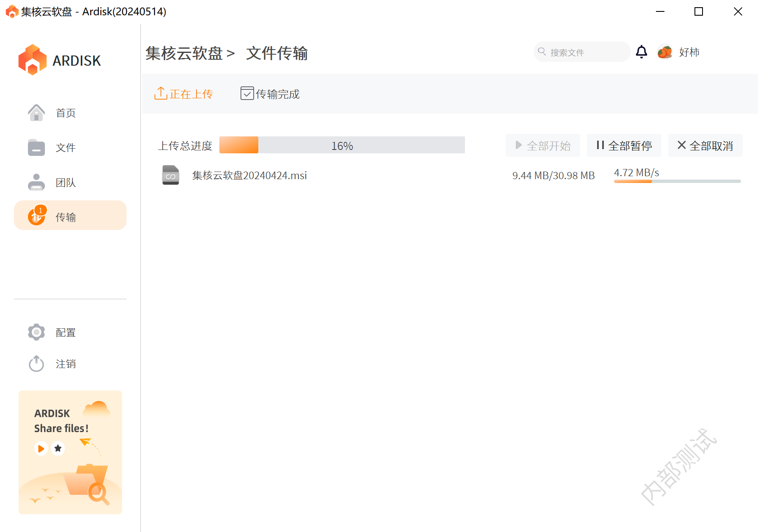Click the msi file type icon
This screenshot has height=532, width=758.
171,175
